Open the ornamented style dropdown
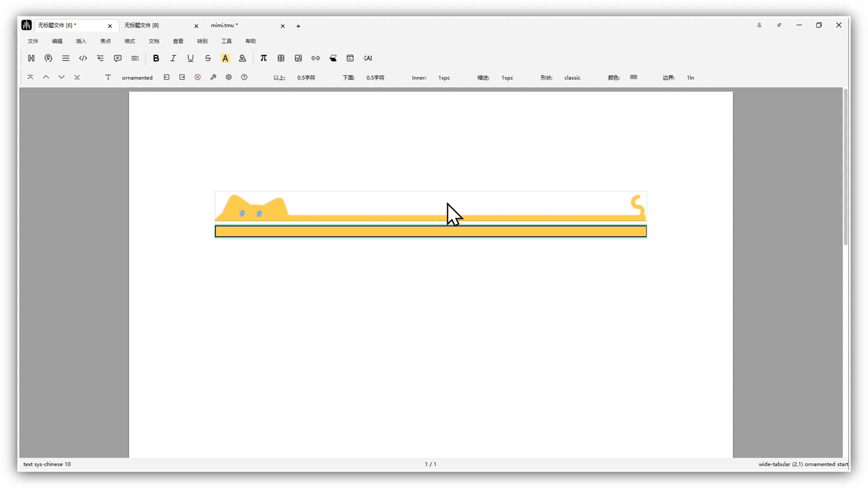 point(137,78)
